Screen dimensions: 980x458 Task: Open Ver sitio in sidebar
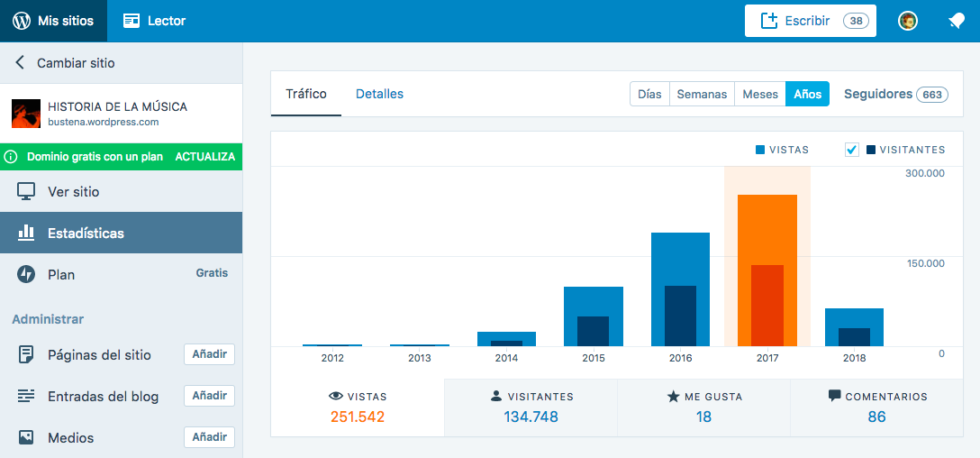122,191
